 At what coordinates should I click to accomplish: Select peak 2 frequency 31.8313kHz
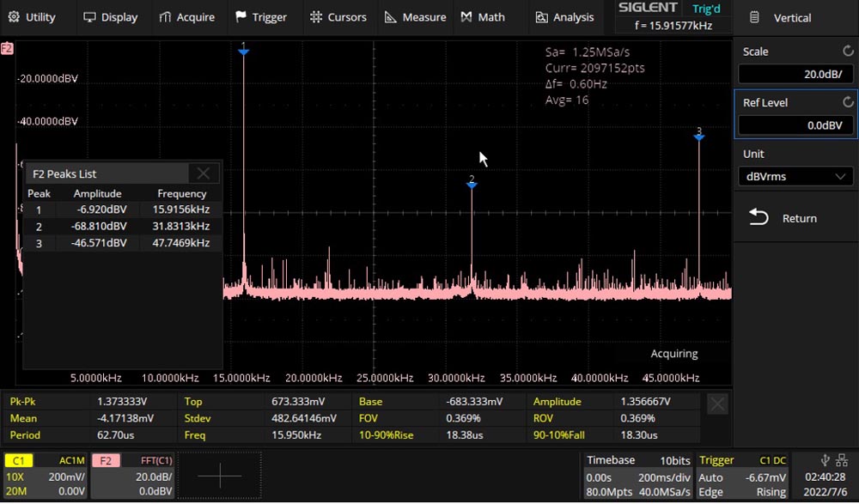tap(180, 227)
